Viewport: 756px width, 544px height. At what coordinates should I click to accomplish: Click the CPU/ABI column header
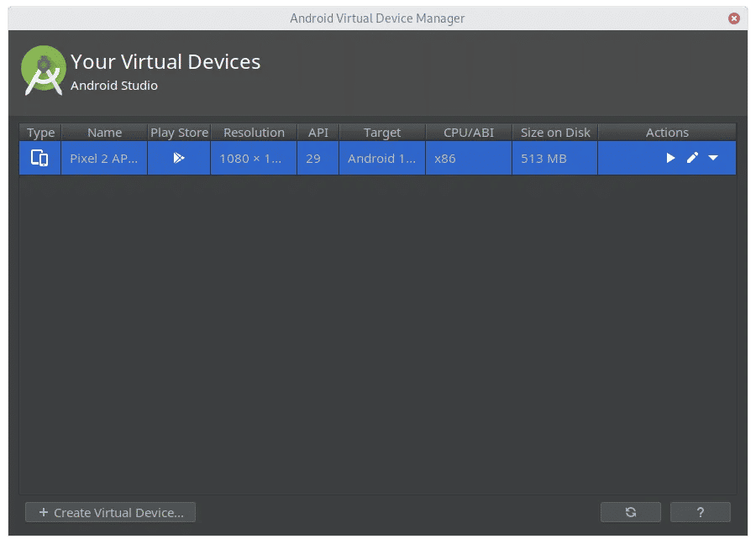point(469,133)
